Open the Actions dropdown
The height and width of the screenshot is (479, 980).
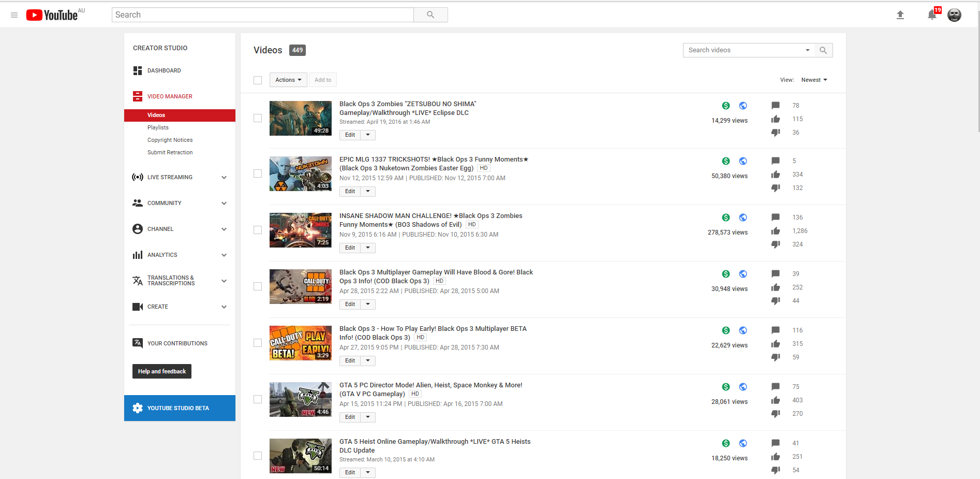click(x=288, y=80)
